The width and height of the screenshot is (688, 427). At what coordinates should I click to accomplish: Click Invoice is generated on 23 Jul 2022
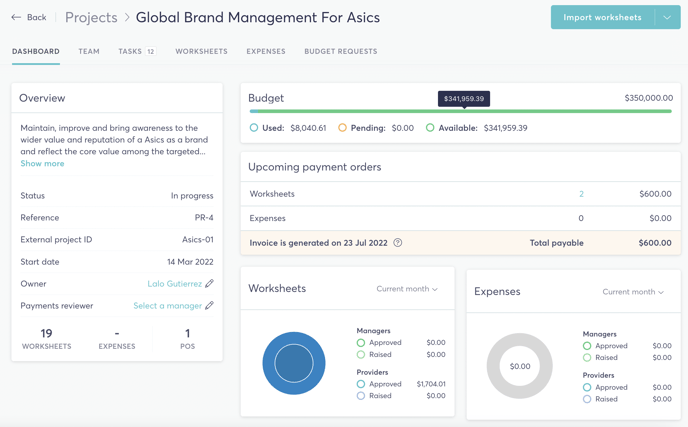[x=319, y=243]
